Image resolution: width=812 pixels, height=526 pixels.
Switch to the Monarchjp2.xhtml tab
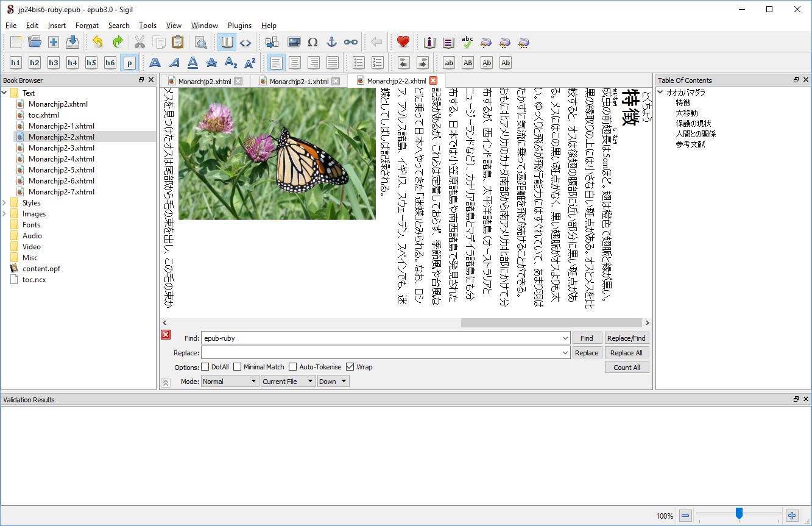205,81
